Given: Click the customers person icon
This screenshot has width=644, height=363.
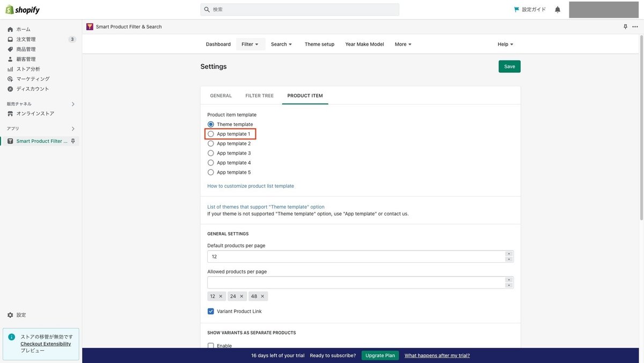Looking at the screenshot, I should click(x=10, y=59).
